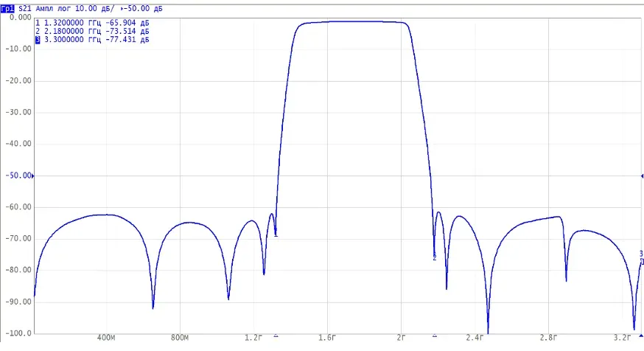The image size is (644, 351).
Task: Click the 400М frequency axis label
Action: (x=106, y=338)
